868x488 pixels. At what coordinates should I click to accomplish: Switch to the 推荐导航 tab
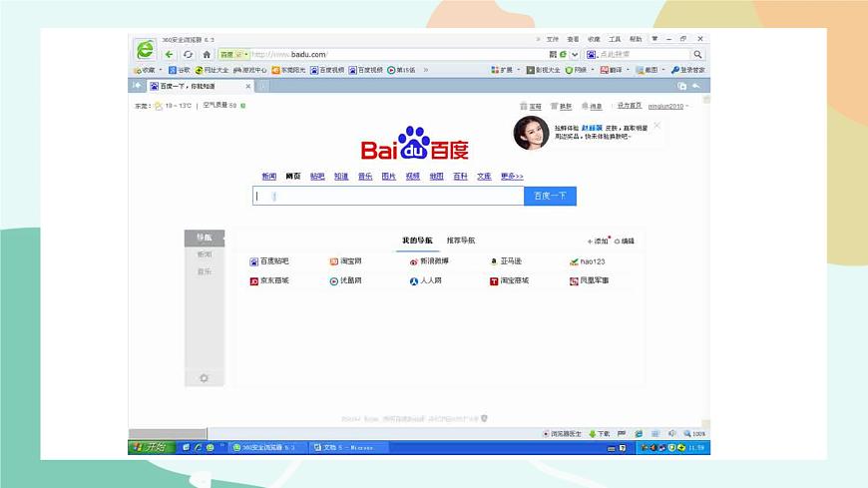point(461,241)
